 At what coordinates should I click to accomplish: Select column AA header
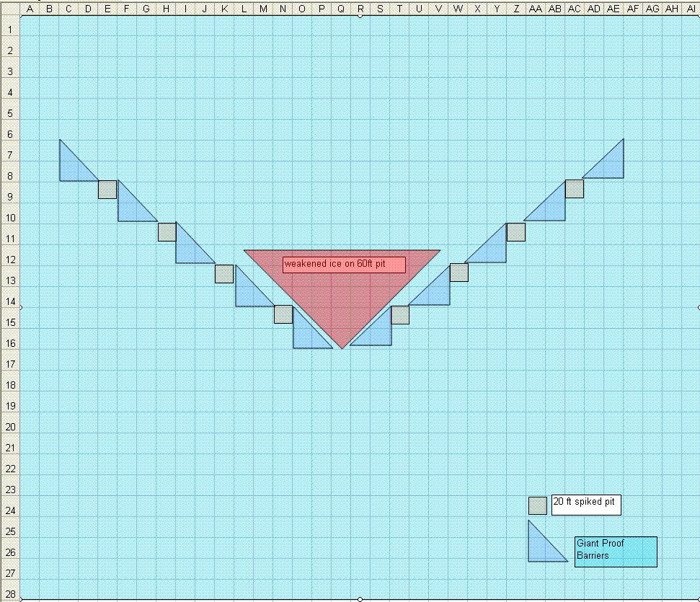click(x=536, y=9)
